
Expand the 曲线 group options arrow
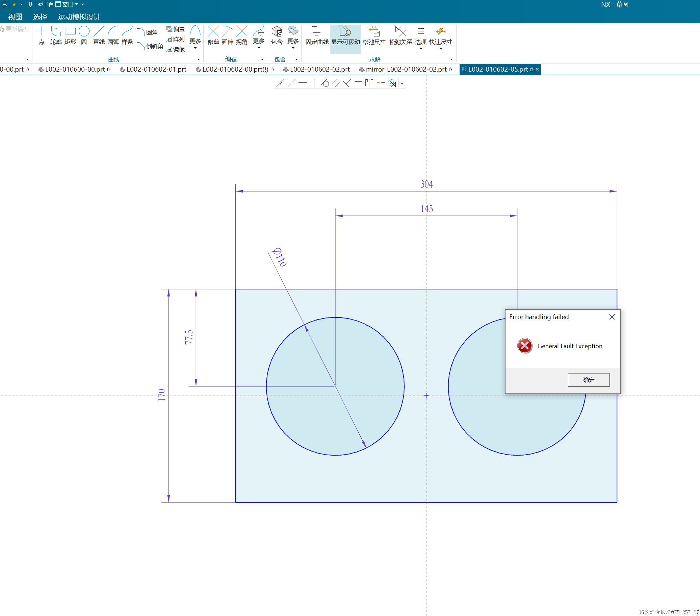[199, 60]
